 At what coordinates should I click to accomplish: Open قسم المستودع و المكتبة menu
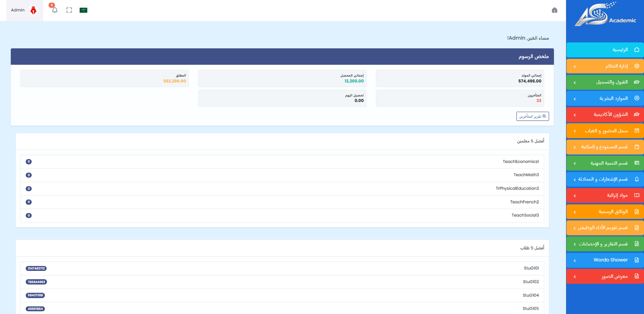(605, 147)
